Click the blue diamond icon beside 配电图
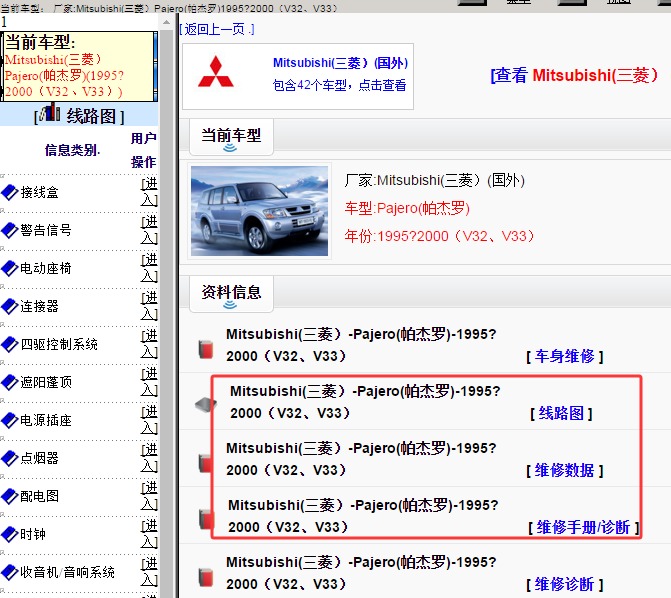The height and width of the screenshot is (598, 671). (9, 497)
